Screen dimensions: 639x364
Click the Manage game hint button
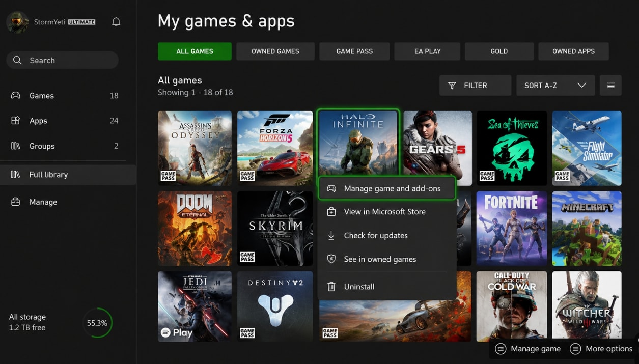(x=528, y=349)
